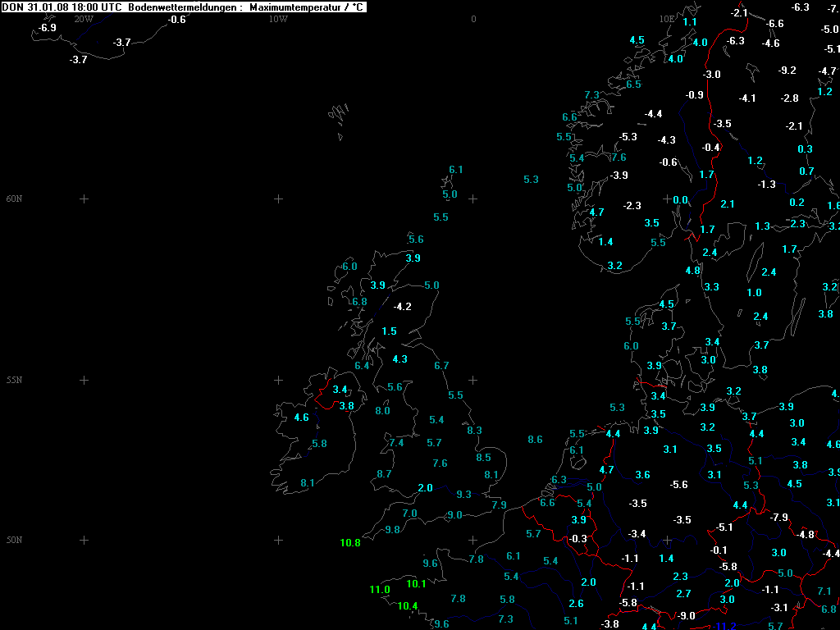This screenshot has width=840, height=630.
Task: Click the 'DON 31.01.08 18:00 UTC' timestamp
Action: pyautogui.click(x=62, y=7)
